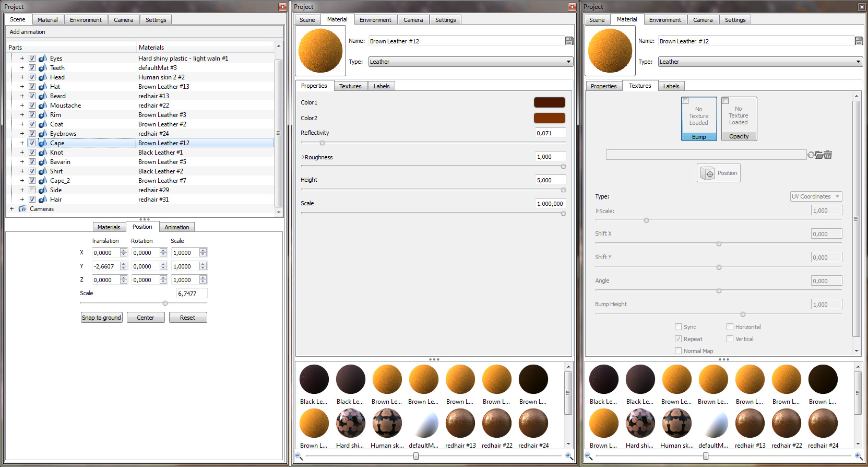Viewport: 868px width, 467px height.
Task: Expand the Cameras tree node
Action: click(11, 209)
